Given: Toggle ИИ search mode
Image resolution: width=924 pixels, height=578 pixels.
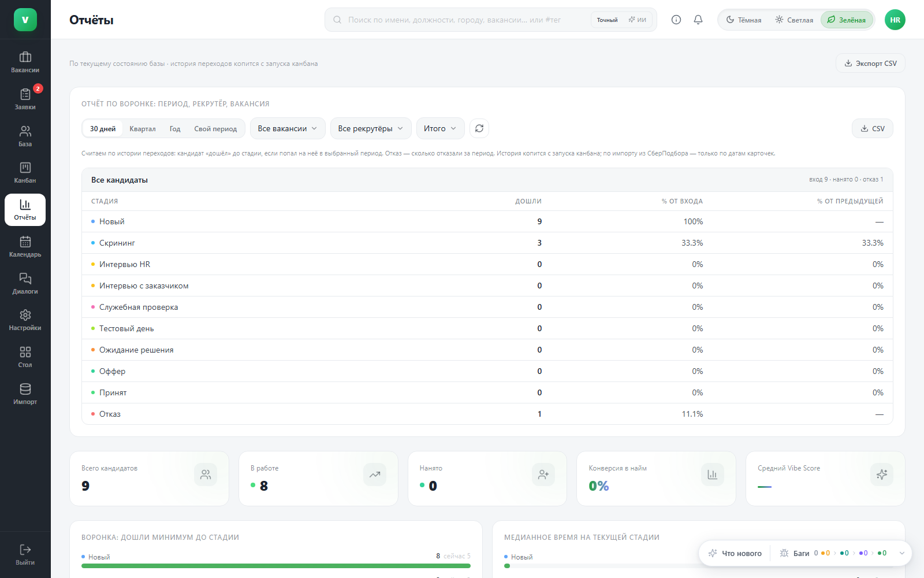Looking at the screenshot, I should click(638, 20).
